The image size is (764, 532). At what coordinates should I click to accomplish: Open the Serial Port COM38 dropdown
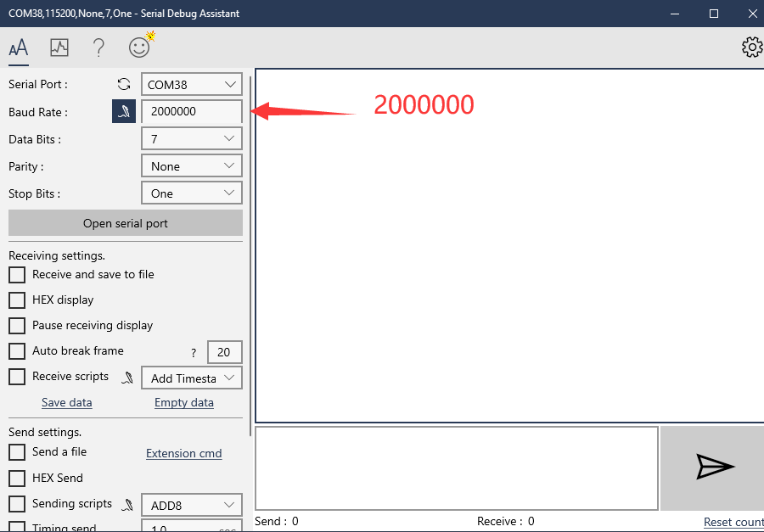click(x=192, y=84)
